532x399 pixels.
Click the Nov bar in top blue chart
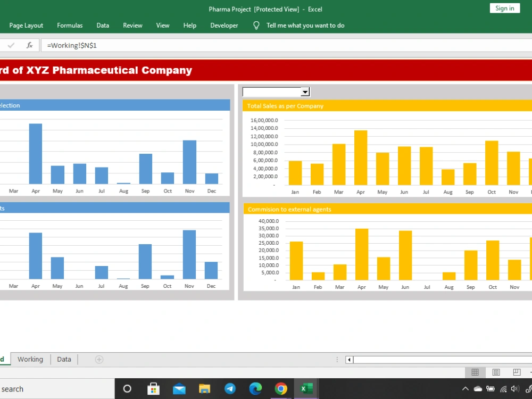pyautogui.click(x=190, y=162)
